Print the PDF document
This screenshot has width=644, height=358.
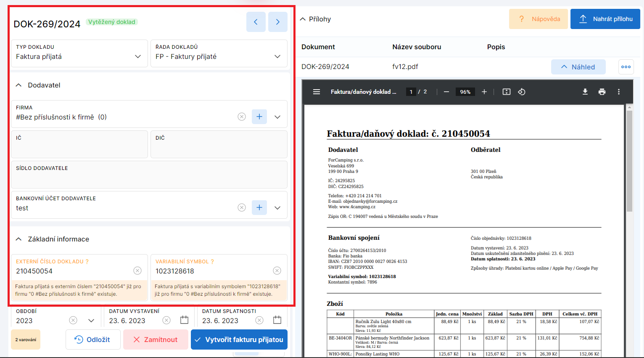click(x=602, y=92)
